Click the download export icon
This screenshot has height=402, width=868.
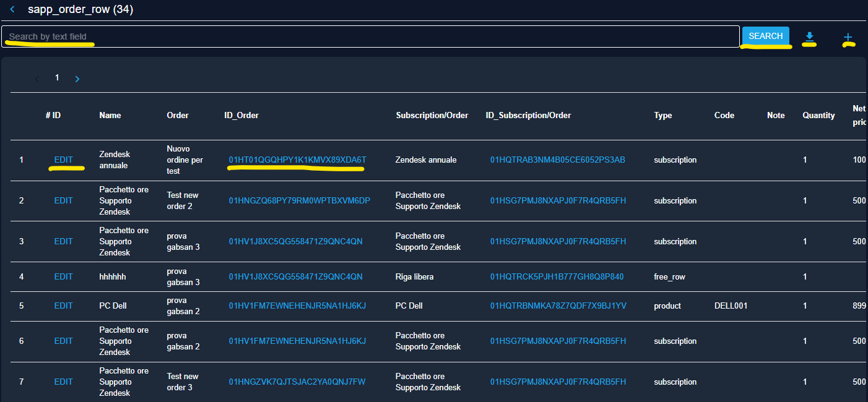point(809,38)
